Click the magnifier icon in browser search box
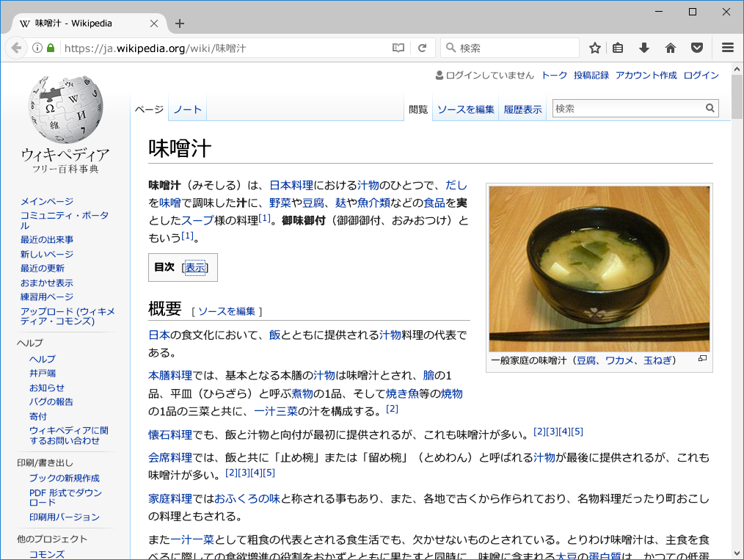 [x=451, y=48]
